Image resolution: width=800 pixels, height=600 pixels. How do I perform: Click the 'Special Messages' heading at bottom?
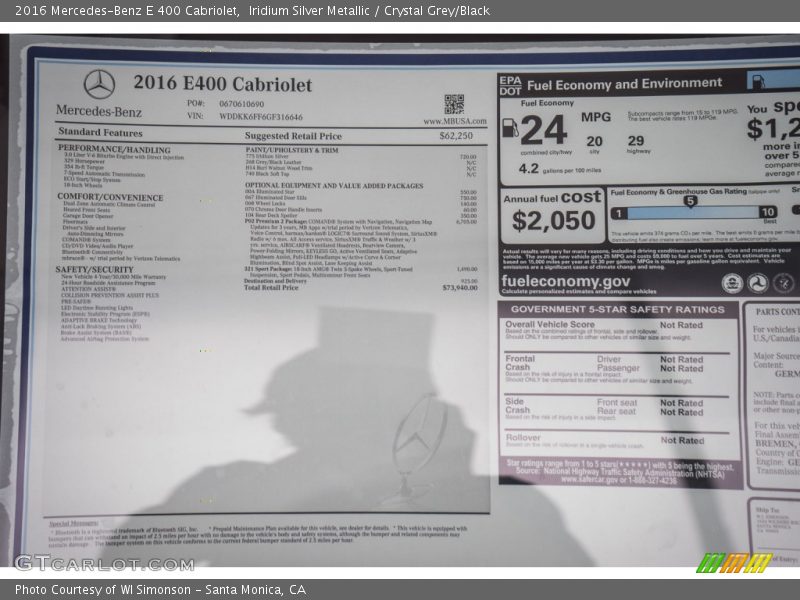[x=73, y=523]
